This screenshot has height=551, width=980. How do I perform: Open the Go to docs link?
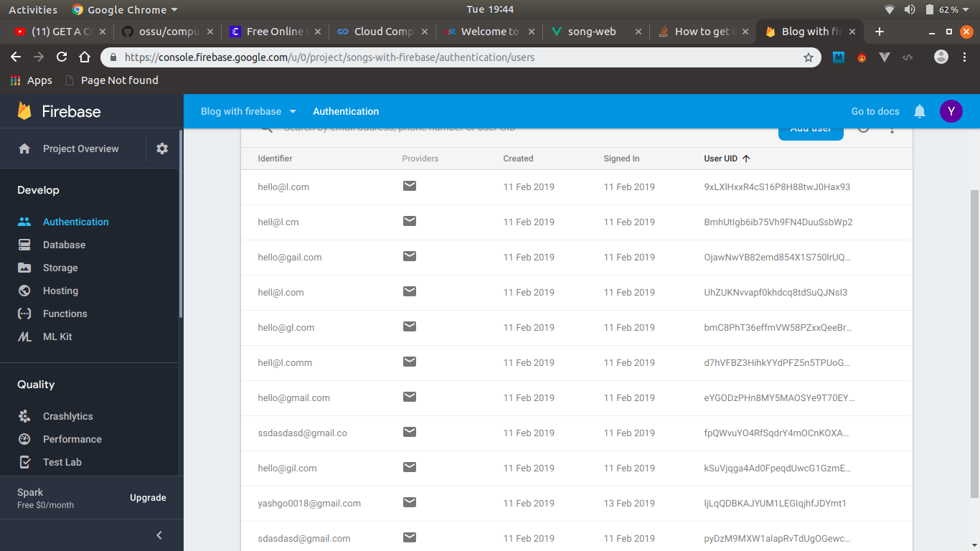tap(875, 111)
